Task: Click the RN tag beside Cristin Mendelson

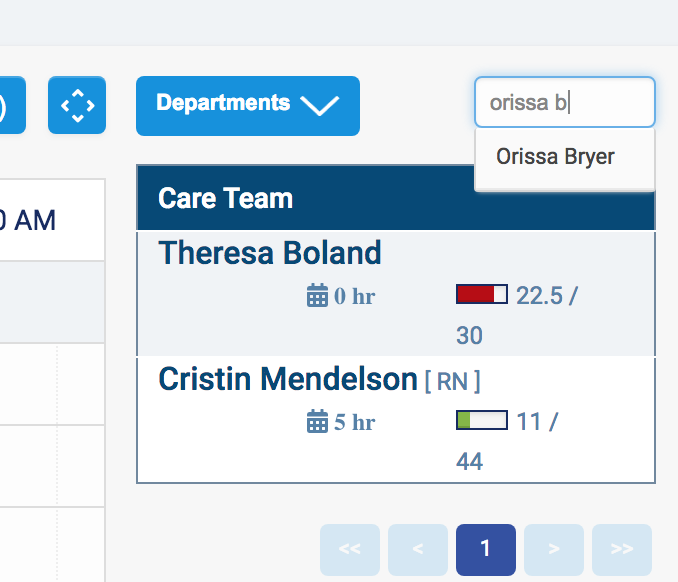Action: 452,381
